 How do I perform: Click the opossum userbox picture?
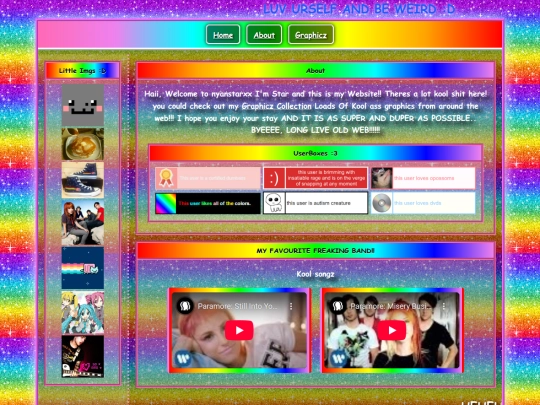[382, 178]
